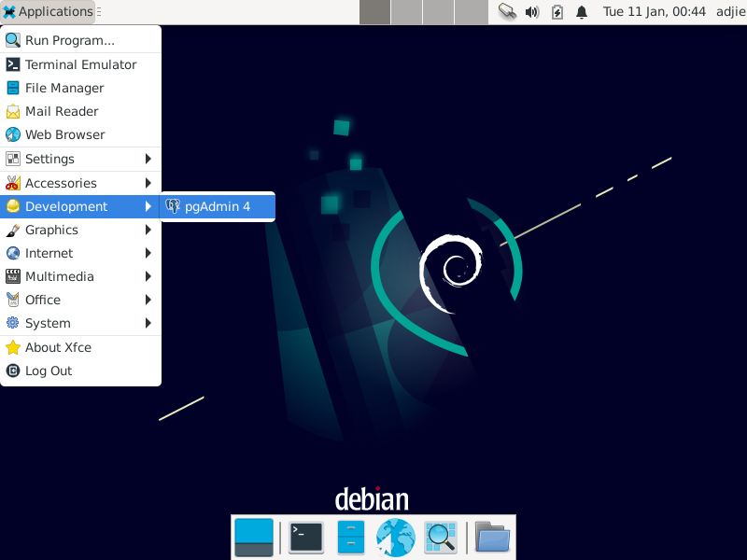Click the clock showing Tue 11 Jan, 00:44
The height and width of the screenshot is (560, 747).
[655, 11]
